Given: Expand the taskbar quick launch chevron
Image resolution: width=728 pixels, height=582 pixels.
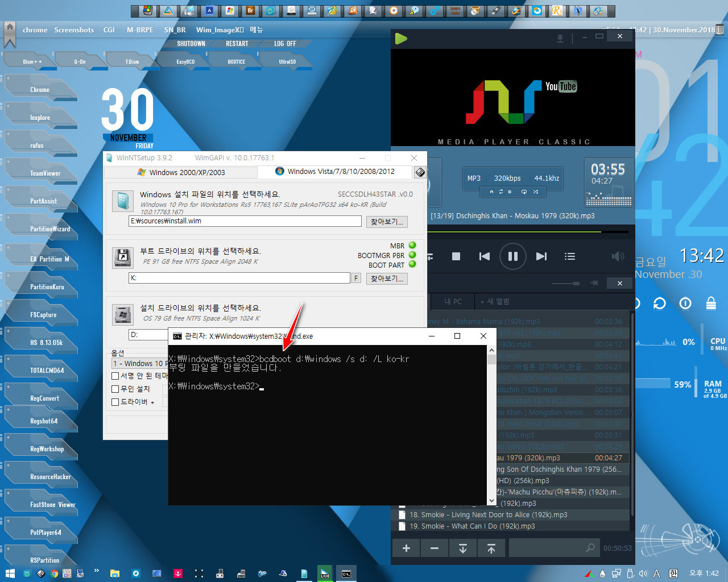Looking at the screenshot, I should point(96,571).
